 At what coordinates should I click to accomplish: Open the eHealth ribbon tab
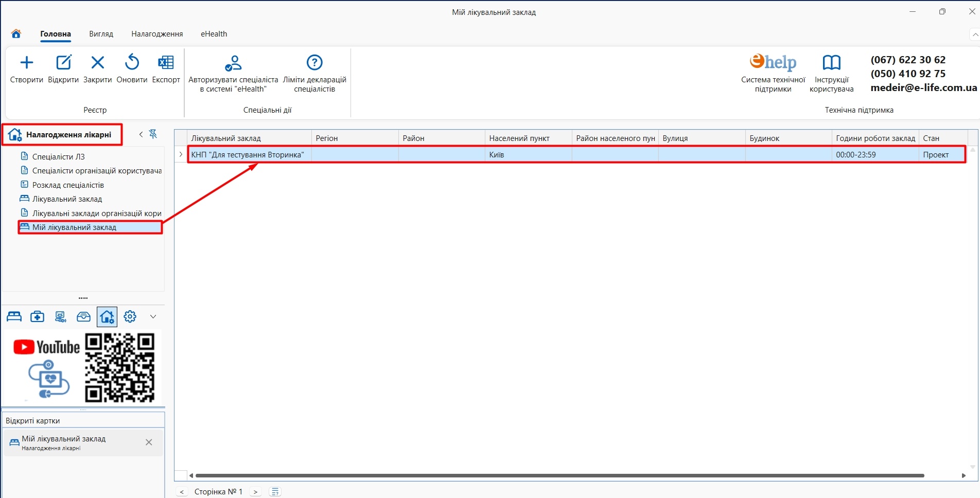point(214,34)
